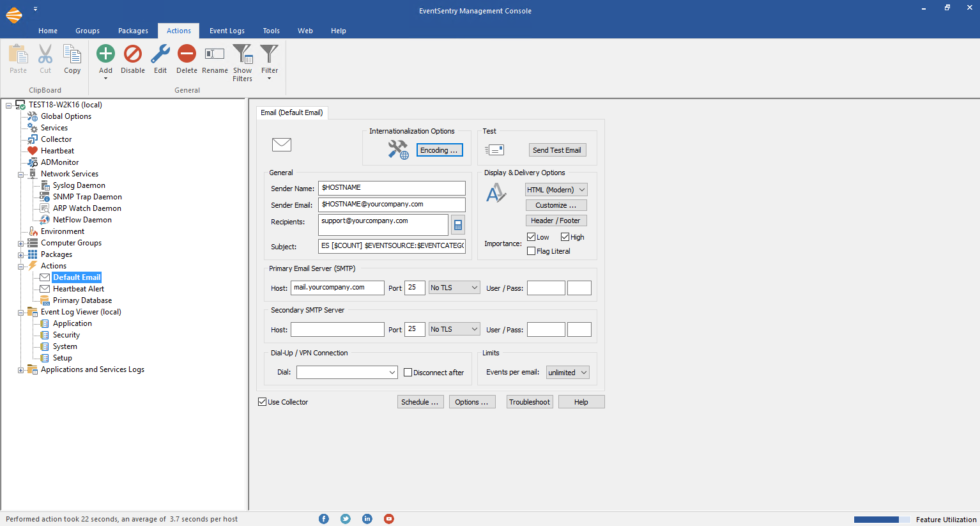The height and width of the screenshot is (526, 980).
Task: Click the Help button below form
Action: click(581, 402)
